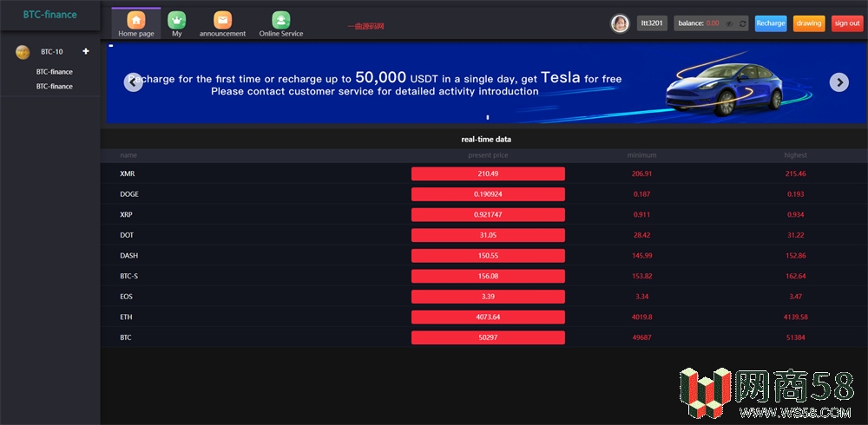The image size is (868, 425).
Task: Open the announcement tab
Action: 222,23
